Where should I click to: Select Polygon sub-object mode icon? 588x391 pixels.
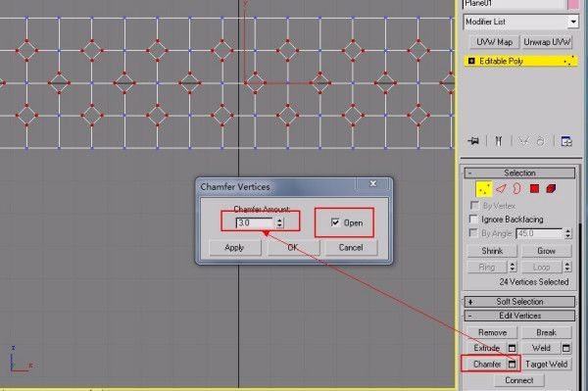tap(534, 188)
